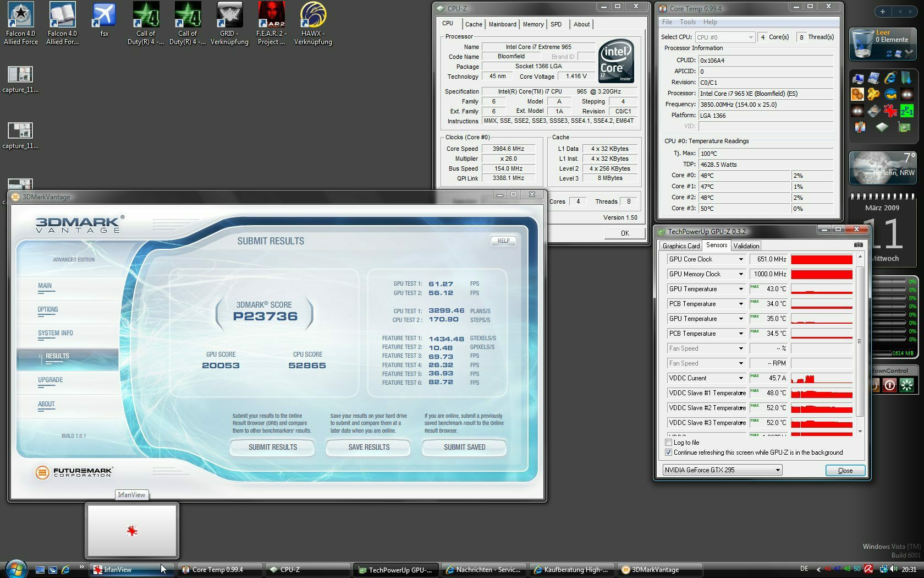Click Show Desktop icon in Quick Launch
Image resolution: width=924 pixels, height=578 pixels.
[40, 570]
